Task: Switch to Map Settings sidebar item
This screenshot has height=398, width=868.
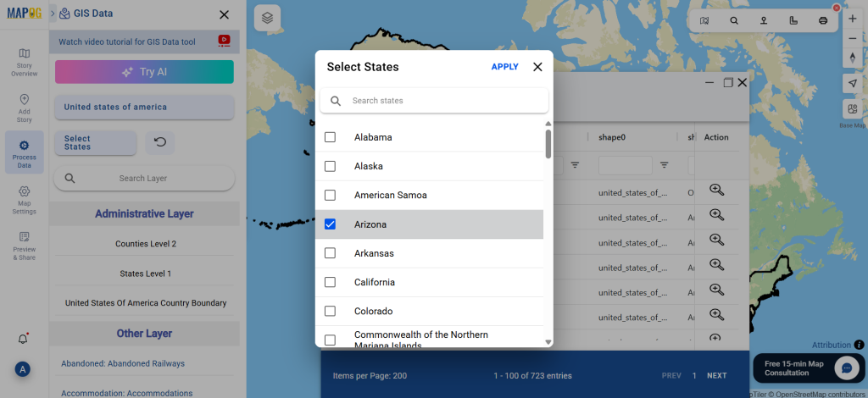Action: [x=25, y=200]
